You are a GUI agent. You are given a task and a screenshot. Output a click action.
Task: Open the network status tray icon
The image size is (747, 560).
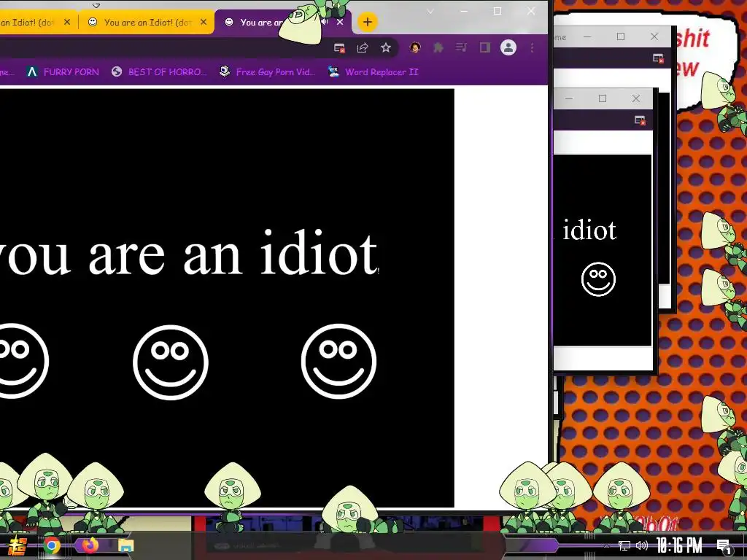click(x=624, y=545)
